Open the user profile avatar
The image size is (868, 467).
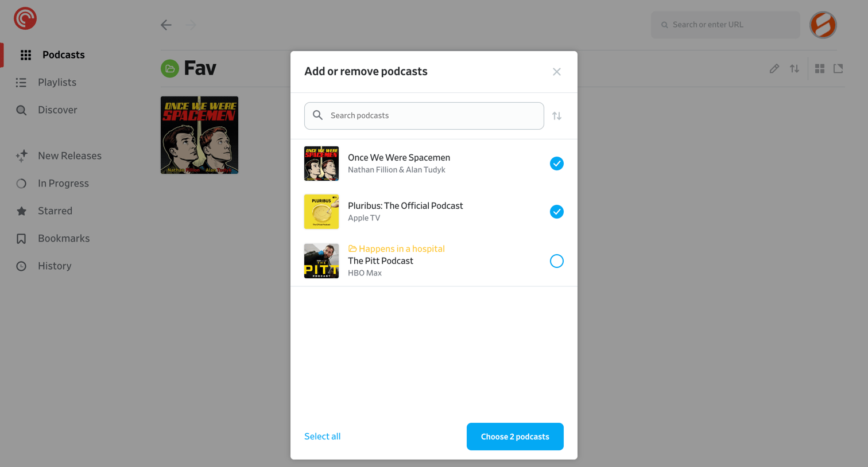pyautogui.click(x=823, y=25)
